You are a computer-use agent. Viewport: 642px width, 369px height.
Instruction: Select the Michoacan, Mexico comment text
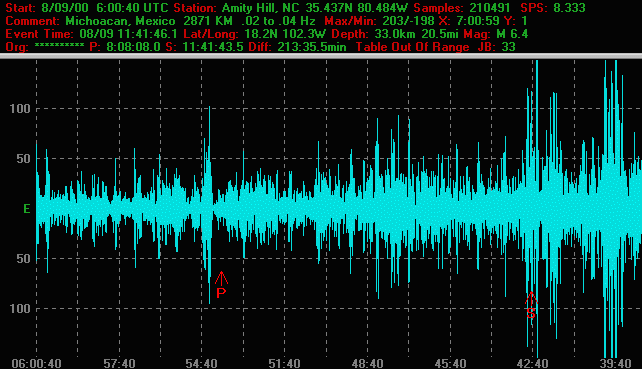click(120, 20)
